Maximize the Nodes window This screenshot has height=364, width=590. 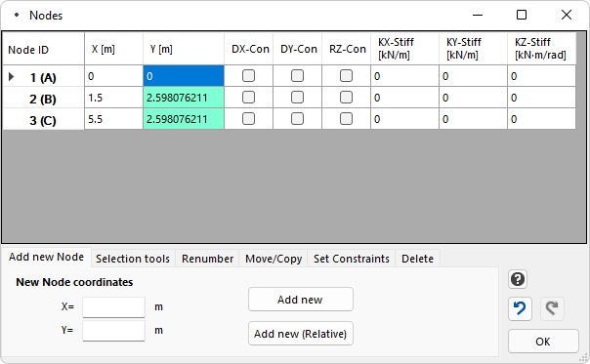point(522,15)
